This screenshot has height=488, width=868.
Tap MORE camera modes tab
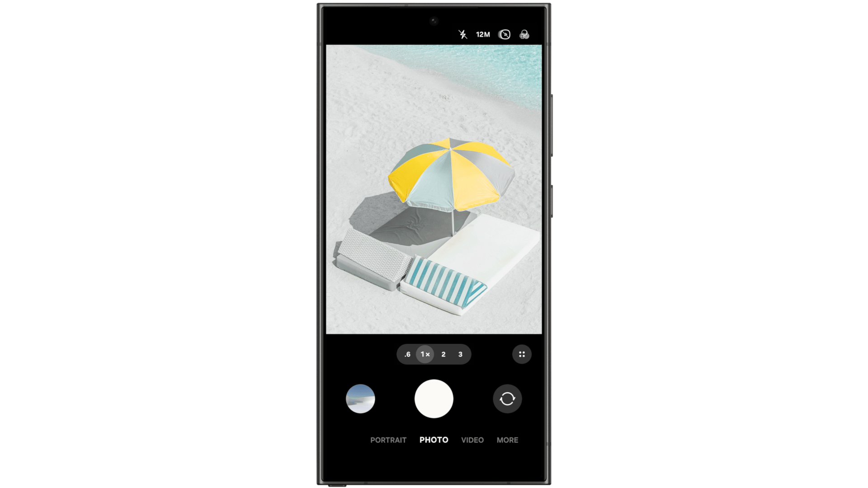coord(507,440)
